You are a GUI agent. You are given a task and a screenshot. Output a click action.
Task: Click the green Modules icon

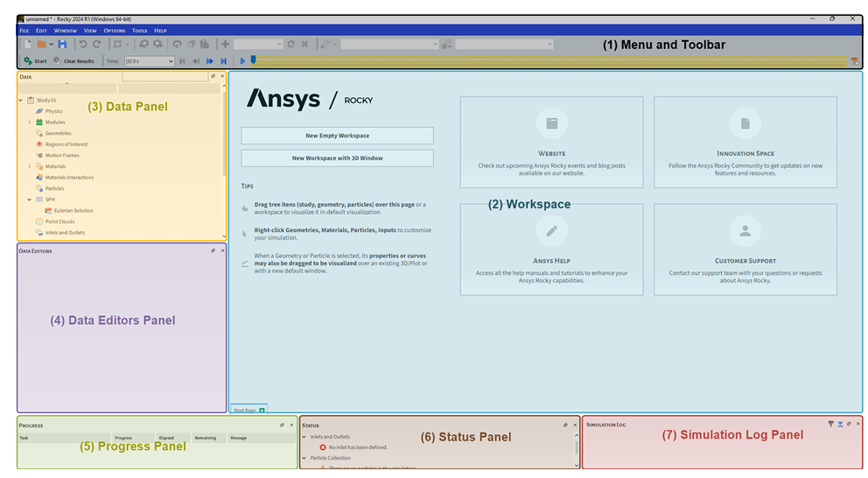point(39,122)
